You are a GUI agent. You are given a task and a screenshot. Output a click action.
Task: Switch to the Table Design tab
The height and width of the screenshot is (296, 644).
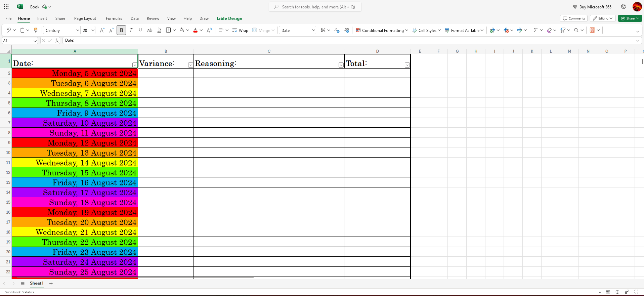[229, 18]
